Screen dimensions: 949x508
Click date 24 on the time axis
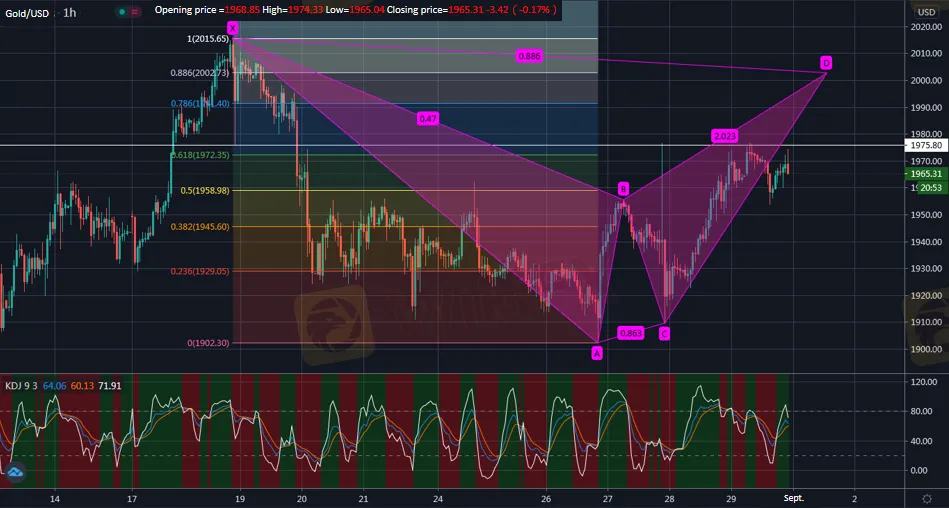[438, 498]
